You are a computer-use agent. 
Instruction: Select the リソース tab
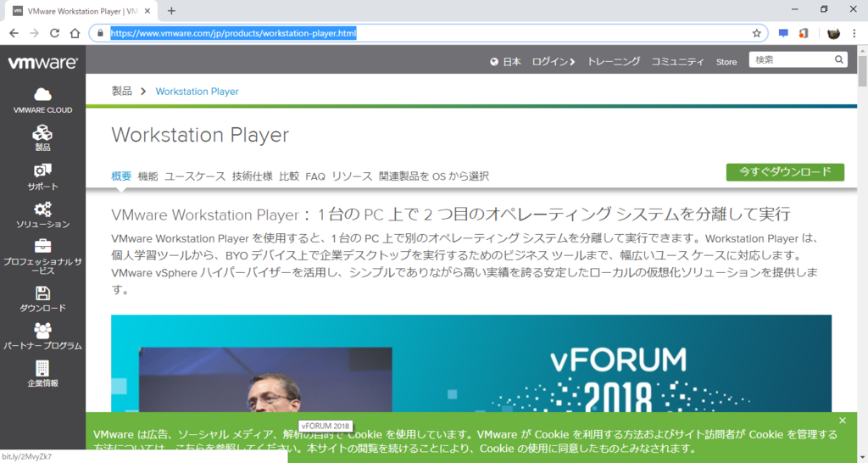pos(352,176)
